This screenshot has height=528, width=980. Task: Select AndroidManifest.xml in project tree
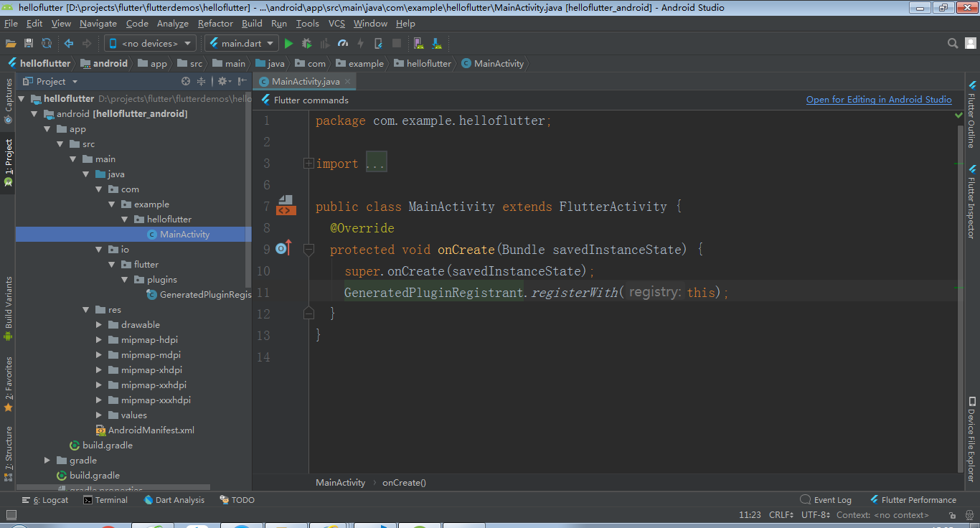(x=146, y=430)
